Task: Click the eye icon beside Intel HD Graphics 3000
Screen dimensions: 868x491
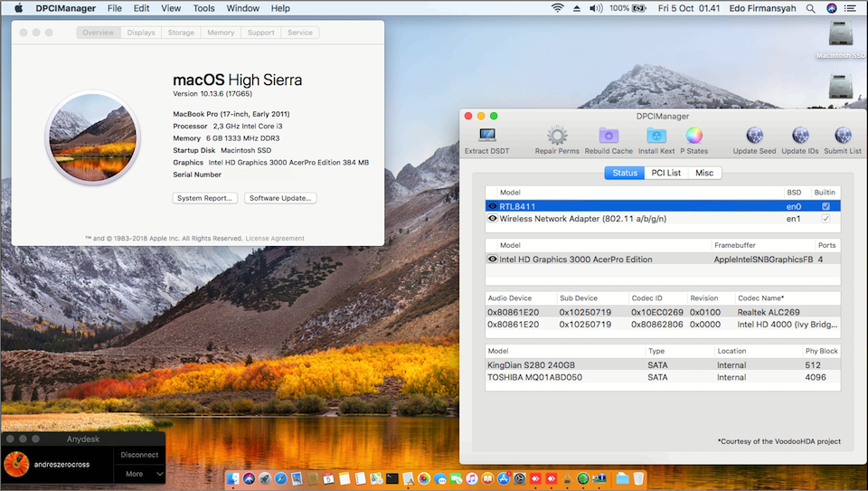Action: [x=492, y=259]
